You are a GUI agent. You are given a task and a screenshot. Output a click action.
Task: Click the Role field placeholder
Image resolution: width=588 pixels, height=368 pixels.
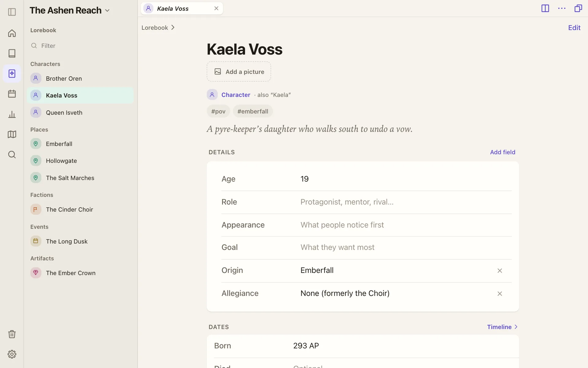(347, 202)
